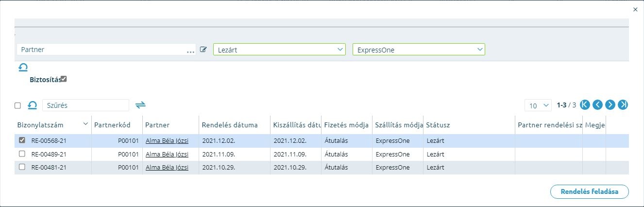Image resolution: width=644 pixels, height=207 pixels.
Task: Click the Rendelés feladása button
Action: point(590,191)
